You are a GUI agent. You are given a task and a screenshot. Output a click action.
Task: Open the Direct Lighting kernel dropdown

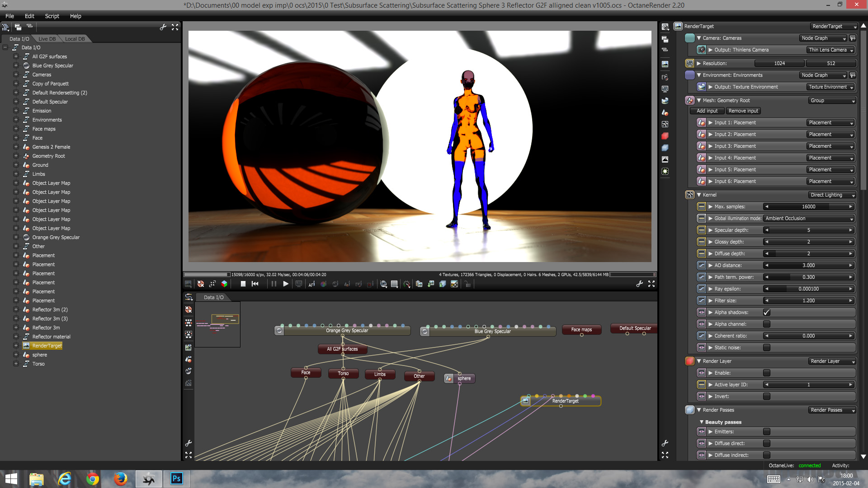pyautogui.click(x=832, y=195)
